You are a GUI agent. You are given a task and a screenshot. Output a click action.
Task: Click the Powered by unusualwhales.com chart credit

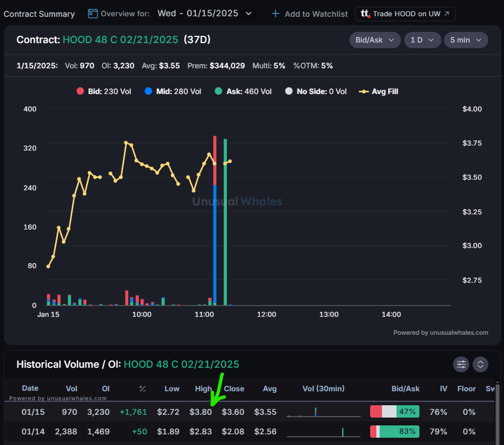pos(441,332)
